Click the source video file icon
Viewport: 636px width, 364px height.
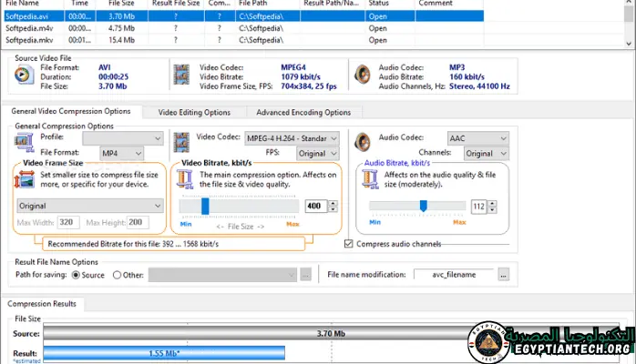[25, 77]
